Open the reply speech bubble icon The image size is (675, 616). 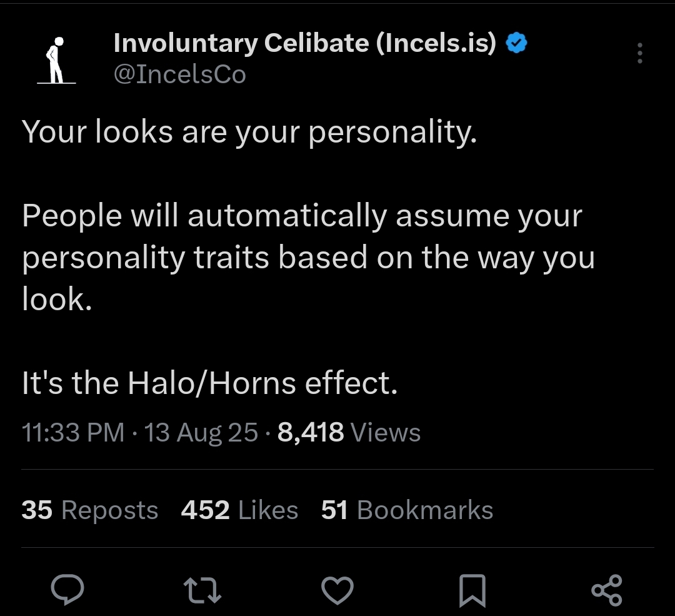point(67,590)
